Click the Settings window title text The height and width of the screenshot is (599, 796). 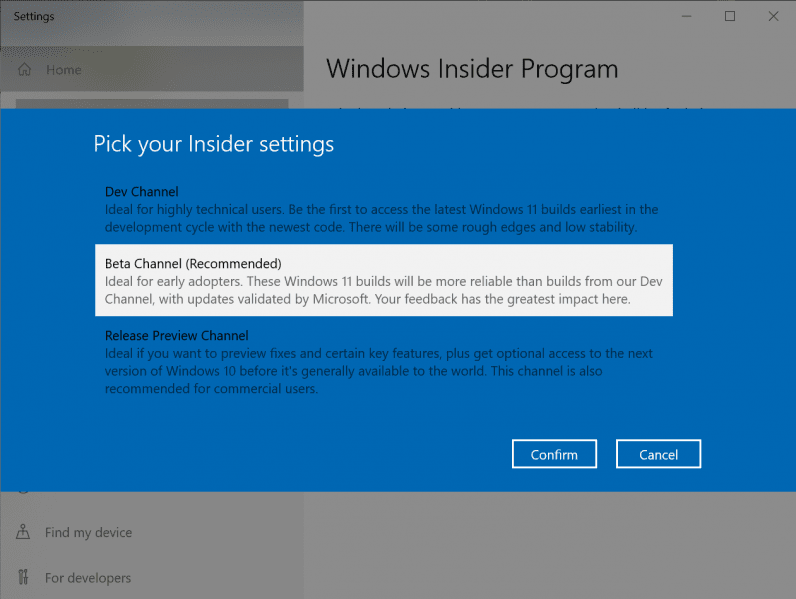(34, 16)
